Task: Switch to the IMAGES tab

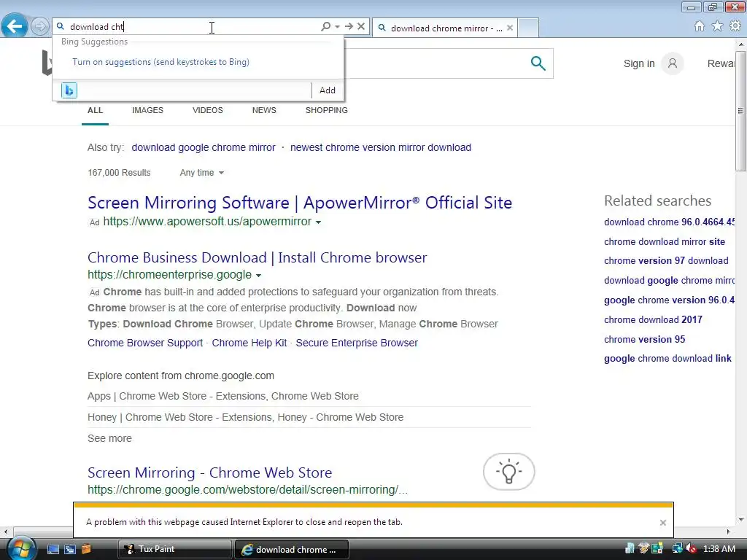Action: pos(147,110)
